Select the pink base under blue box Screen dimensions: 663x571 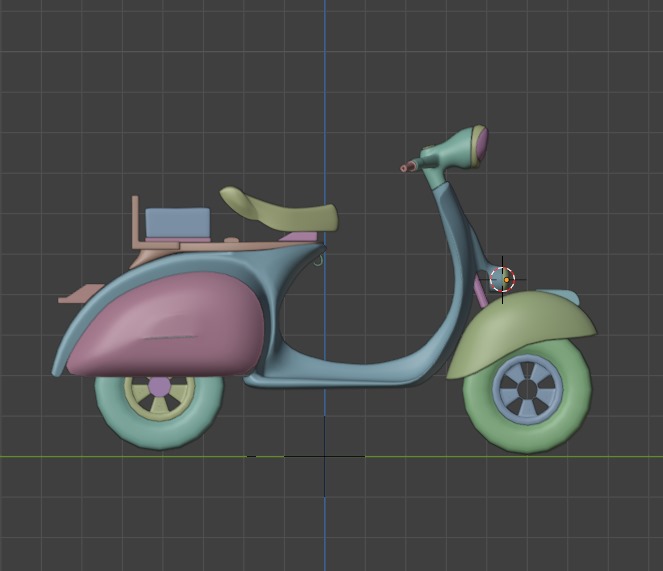point(178,240)
